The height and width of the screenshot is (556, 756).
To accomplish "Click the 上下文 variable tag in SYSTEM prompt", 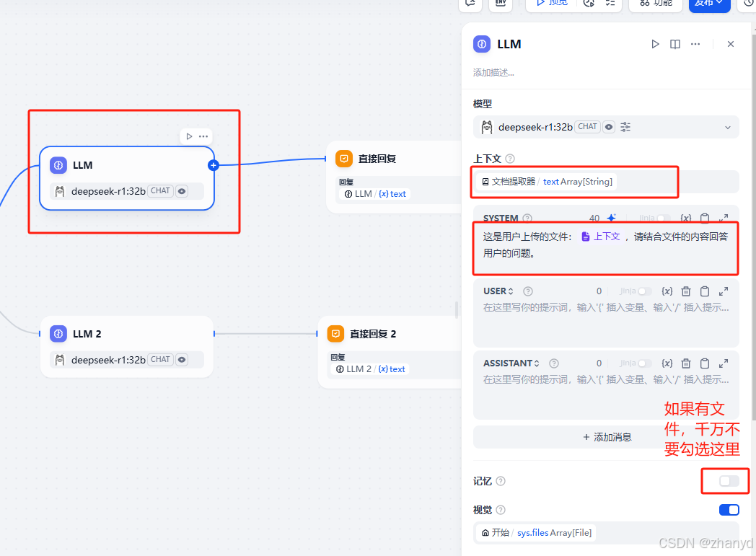I will 601,237.
